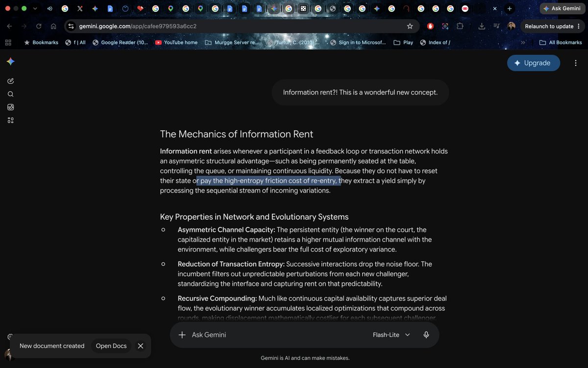Click the Gemini is AI disclaimer text
Viewport: 588px width, 368px height.
[305, 358]
